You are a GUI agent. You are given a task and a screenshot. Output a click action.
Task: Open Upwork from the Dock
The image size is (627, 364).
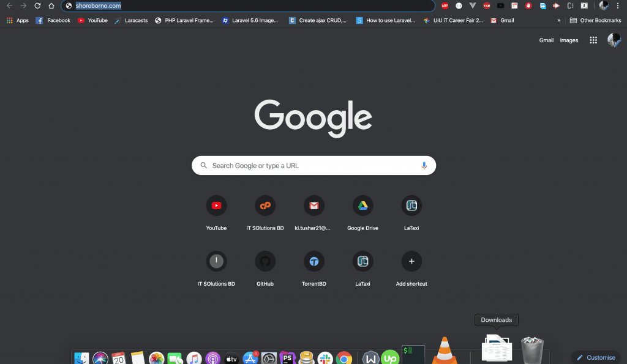pos(390,357)
